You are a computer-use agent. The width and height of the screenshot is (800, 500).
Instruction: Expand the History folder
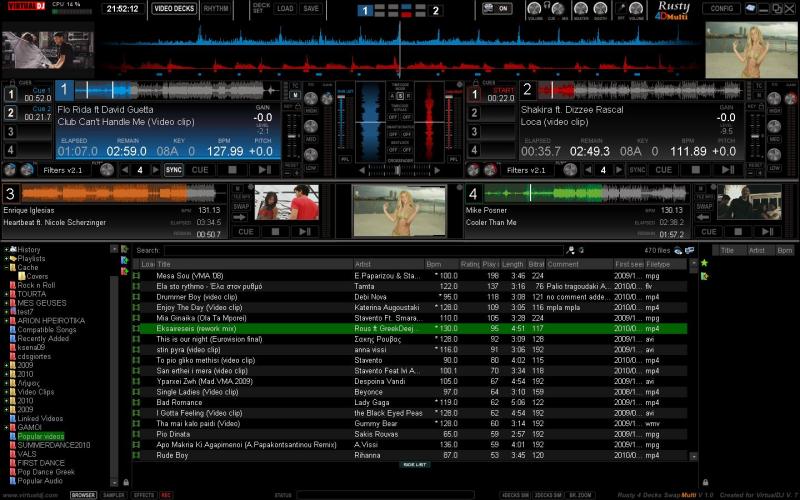pos(7,249)
